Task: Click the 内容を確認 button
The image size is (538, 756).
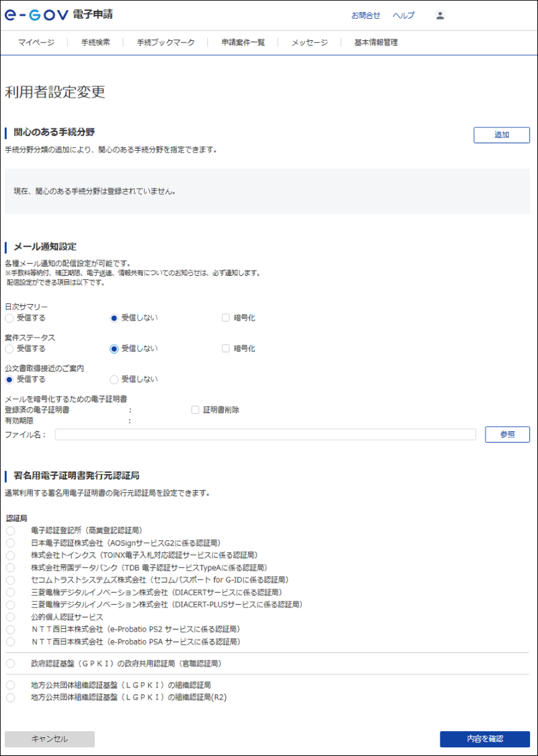Action: [x=485, y=739]
